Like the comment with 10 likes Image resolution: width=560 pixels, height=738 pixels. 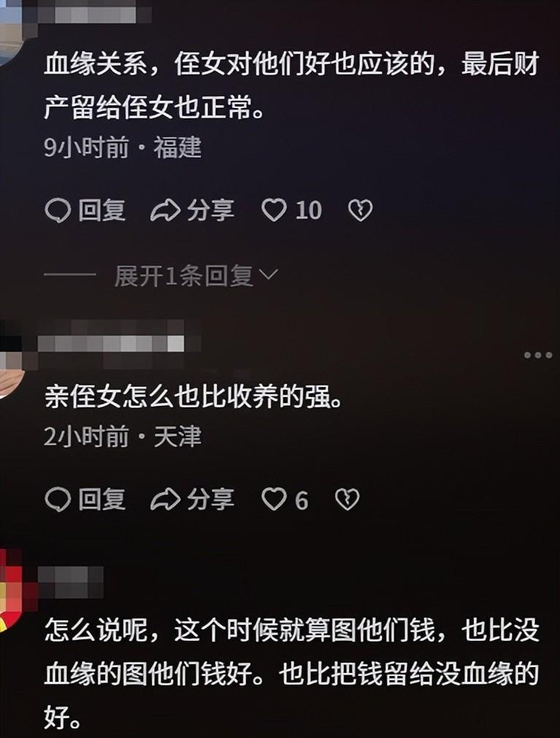tap(291, 210)
